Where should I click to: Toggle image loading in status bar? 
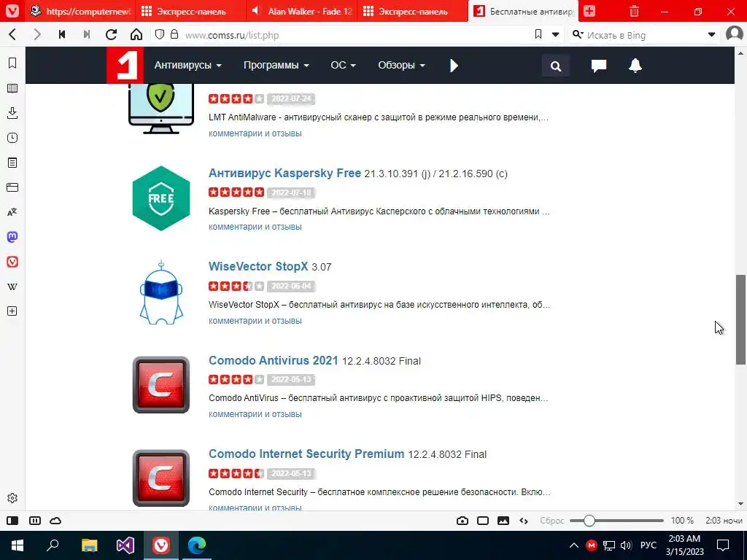[x=503, y=521]
